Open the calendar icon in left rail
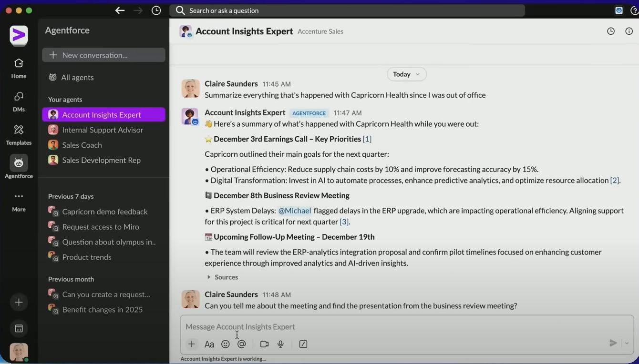This screenshot has height=364, width=639. pyautogui.click(x=19, y=328)
